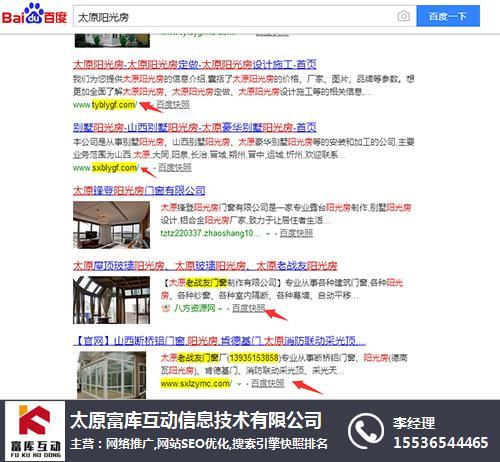
Task: Open the www.tyblygf.com green URL
Action: click(105, 105)
